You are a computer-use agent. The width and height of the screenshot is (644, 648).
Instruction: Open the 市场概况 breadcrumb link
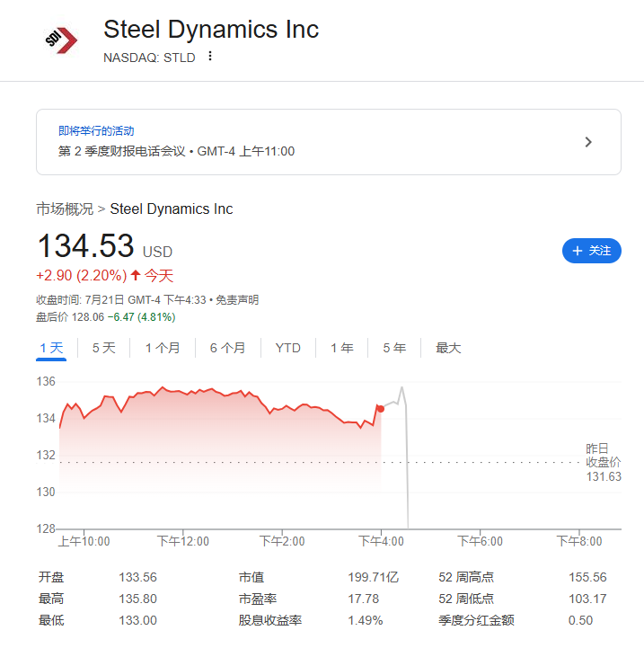pos(65,209)
